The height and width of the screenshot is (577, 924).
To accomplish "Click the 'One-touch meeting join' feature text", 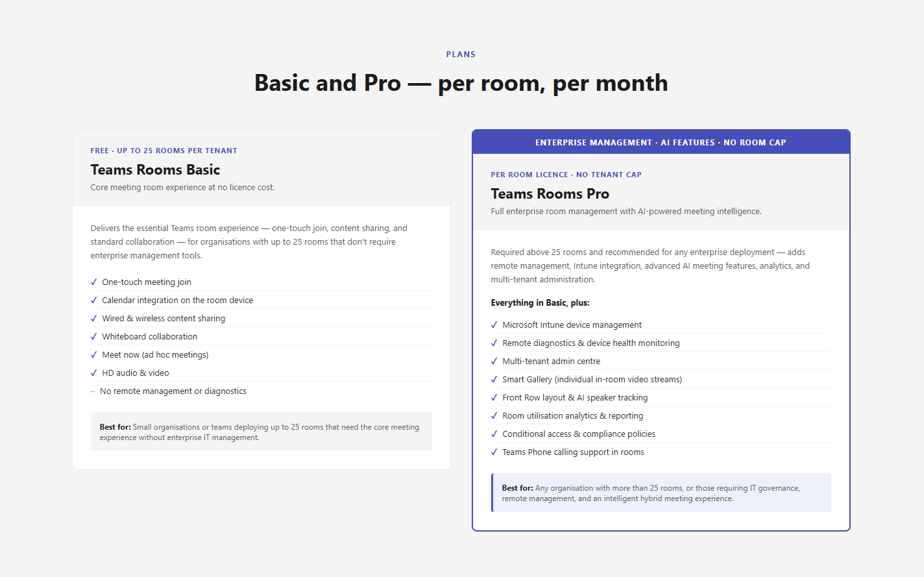I will (147, 282).
